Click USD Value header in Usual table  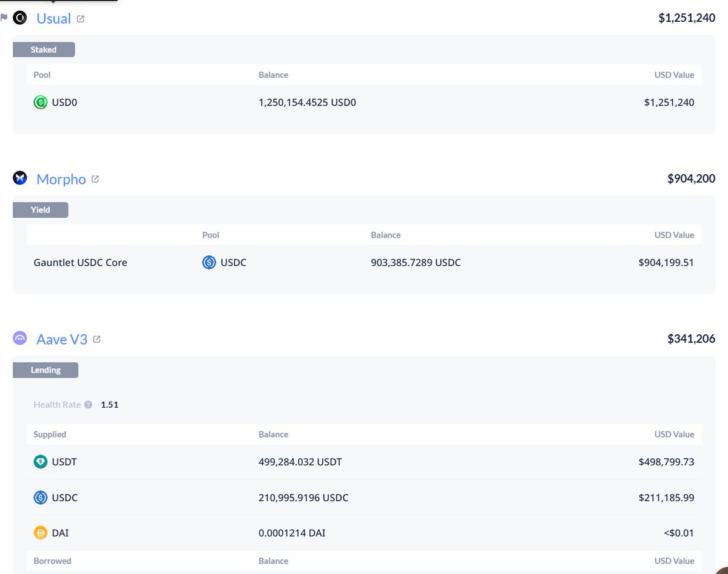tap(674, 75)
